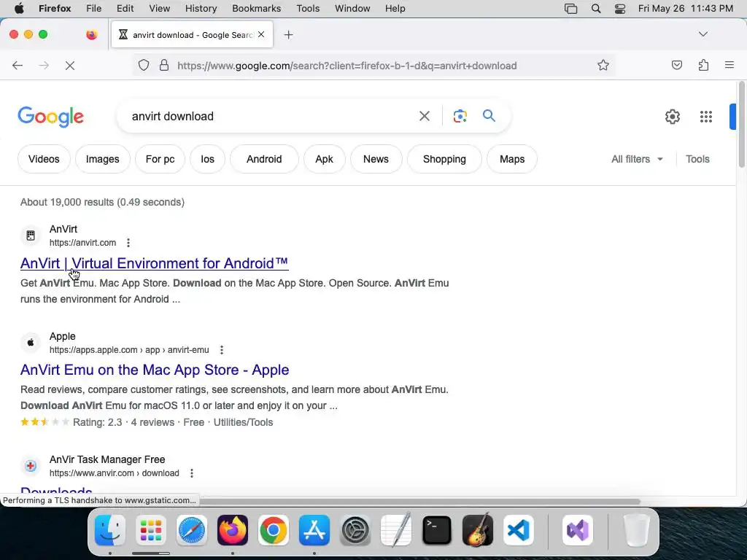Search by image with the Lens camera icon
The image size is (747, 560).
click(x=460, y=116)
